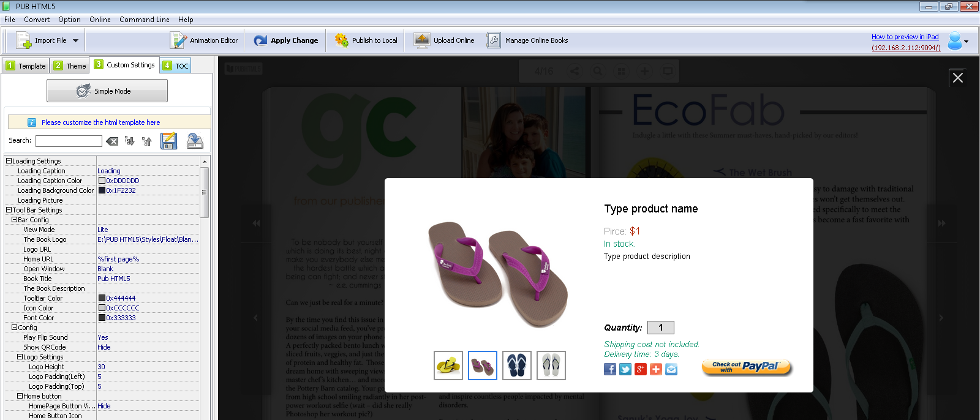Pick the Loading Caption Color swatch 0xDDDDDD
Viewport: 980px width, 420px height.
pyautogui.click(x=102, y=181)
